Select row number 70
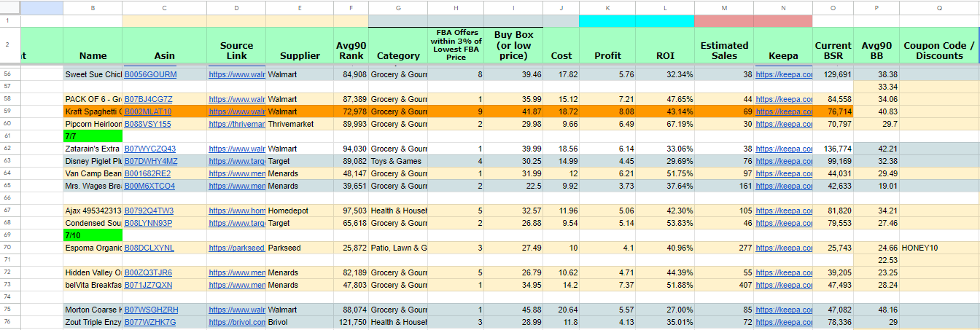Viewport: 980px width, 330px height. pyautogui.click(x=10, y=248)
